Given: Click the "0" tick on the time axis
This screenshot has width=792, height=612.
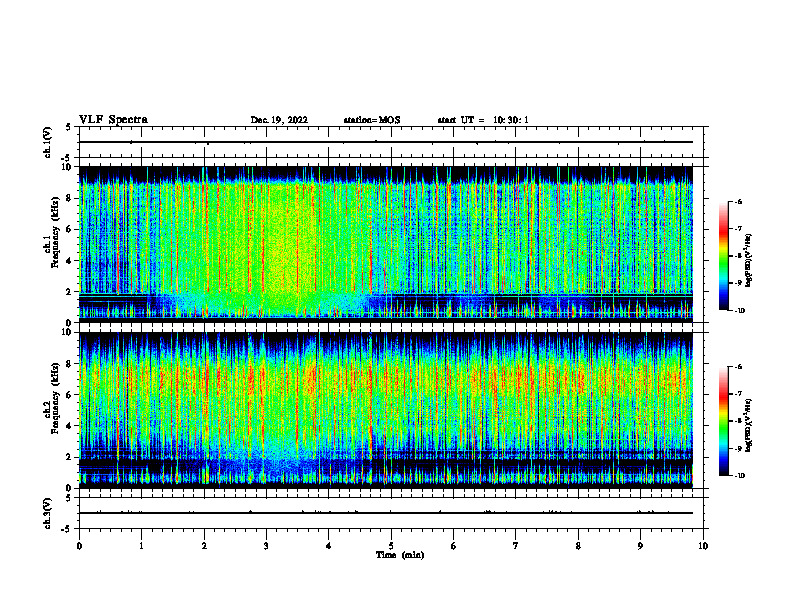Looking at the screenshot, I should tap(79, 546).
